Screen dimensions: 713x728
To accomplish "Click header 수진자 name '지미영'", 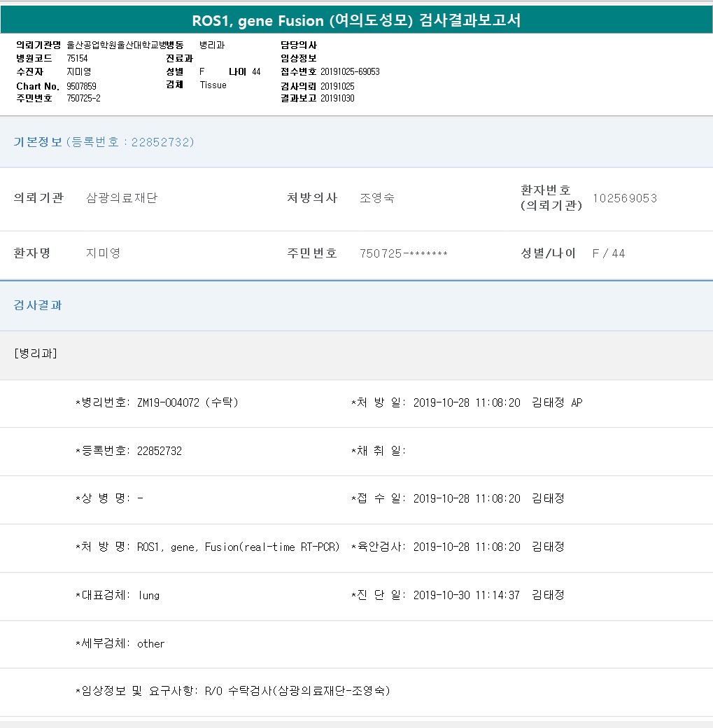I will click(x=79, y=71).
